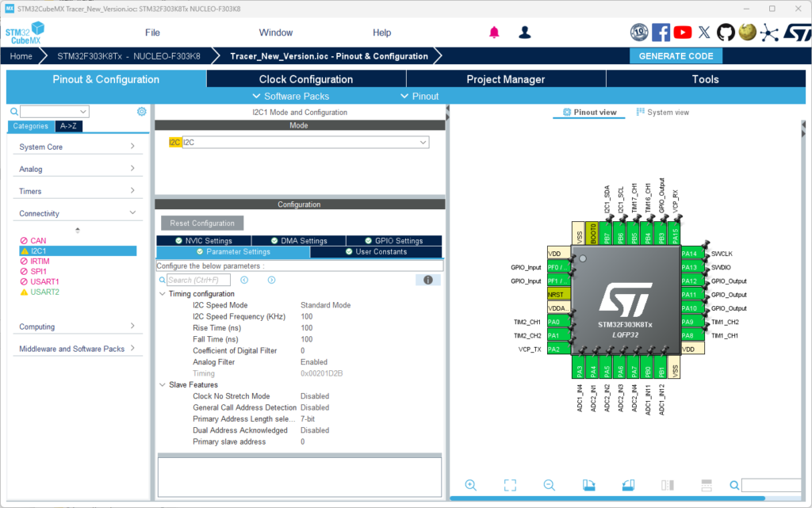Screen dimensions: 812x508
Task: Switch to the Clock Configuration tab
Action: pos(306,79)
